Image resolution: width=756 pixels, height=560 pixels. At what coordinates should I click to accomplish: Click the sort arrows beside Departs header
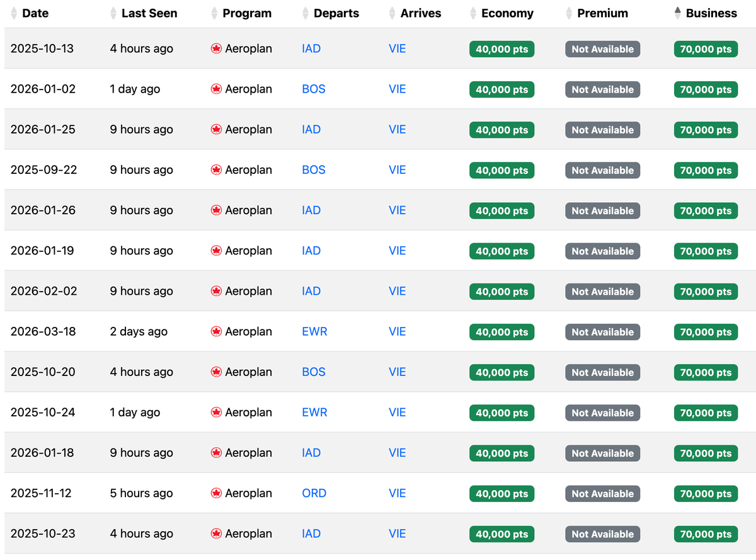pyautogui.click(x=306, y=13)
